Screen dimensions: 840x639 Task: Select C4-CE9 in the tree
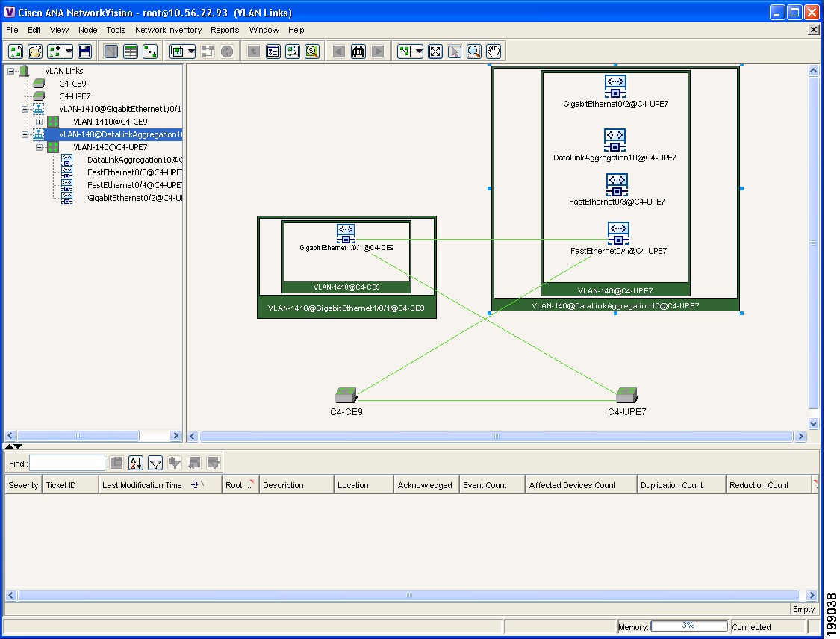[72, 84]
